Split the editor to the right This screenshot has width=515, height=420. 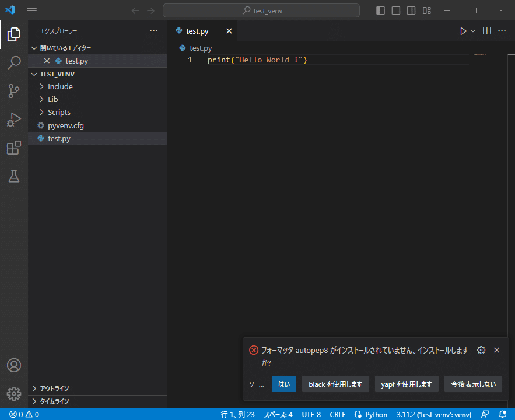point(487,31)
